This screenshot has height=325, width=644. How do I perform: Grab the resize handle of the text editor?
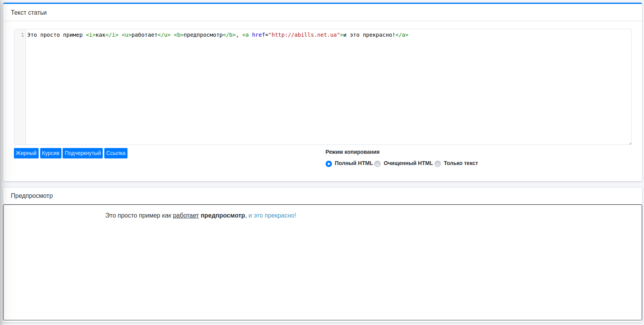pyautogui.click(x=629, y=143)
